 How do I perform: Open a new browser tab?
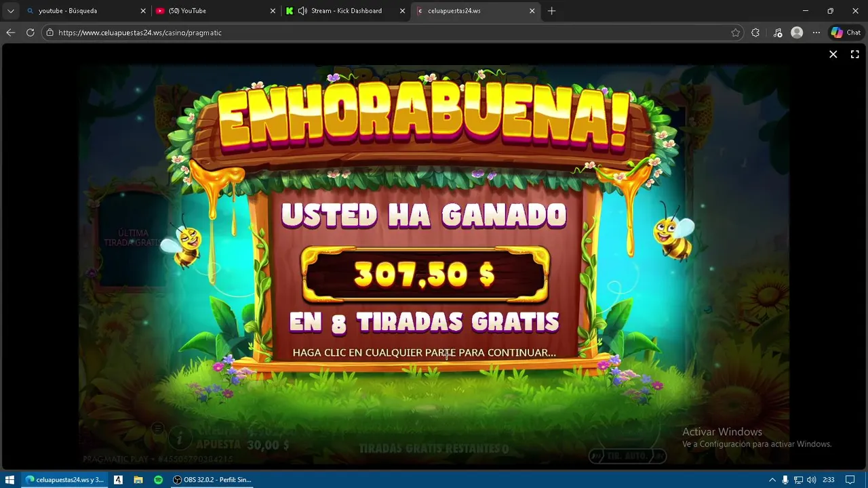(551, 11)
